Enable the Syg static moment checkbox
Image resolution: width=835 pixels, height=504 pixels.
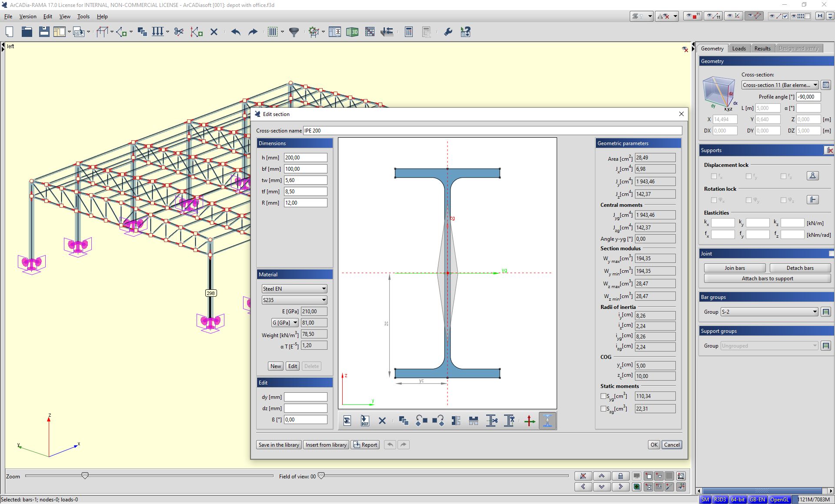pos(603,396)
